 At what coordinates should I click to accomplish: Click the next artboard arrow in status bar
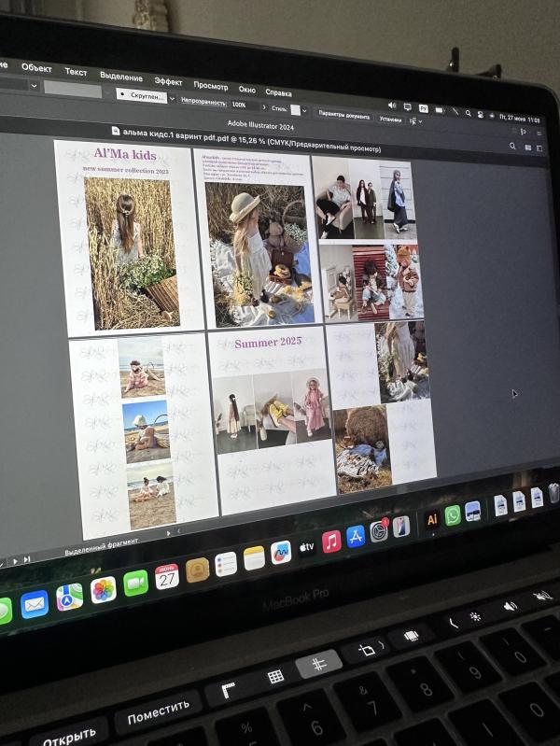pos(15,561)
